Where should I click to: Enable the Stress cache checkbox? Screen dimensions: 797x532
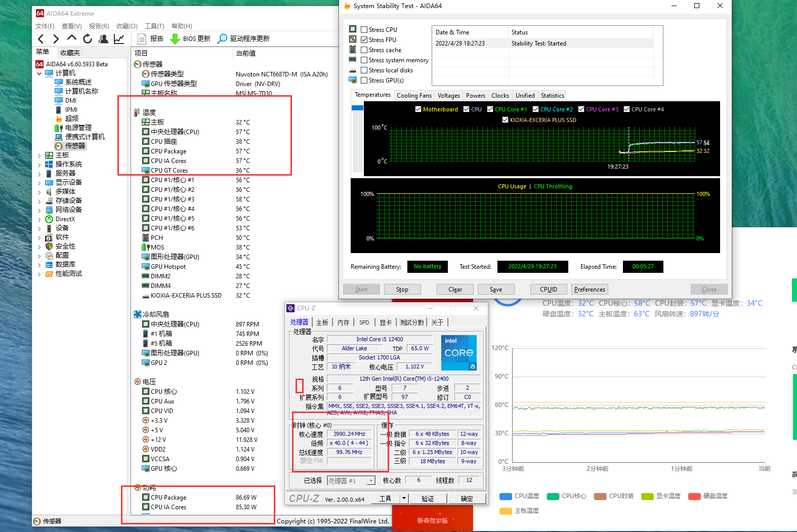click(364, 50)
